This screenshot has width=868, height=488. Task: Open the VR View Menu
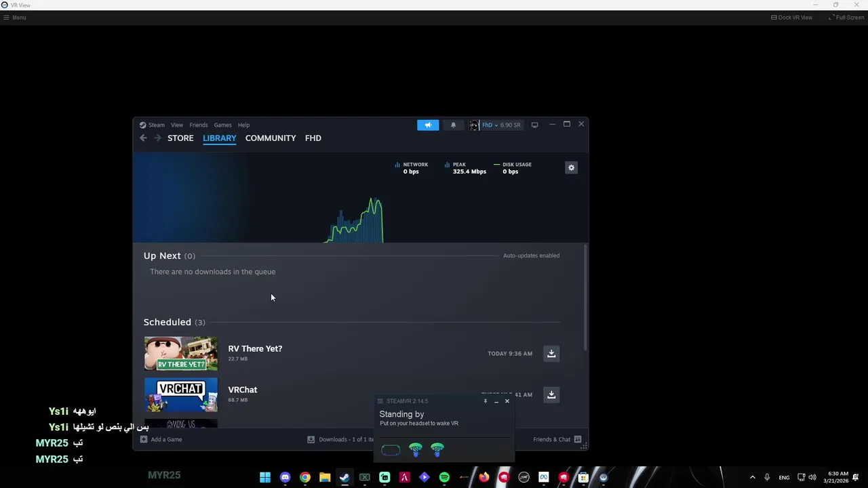(x=14, y=18)
